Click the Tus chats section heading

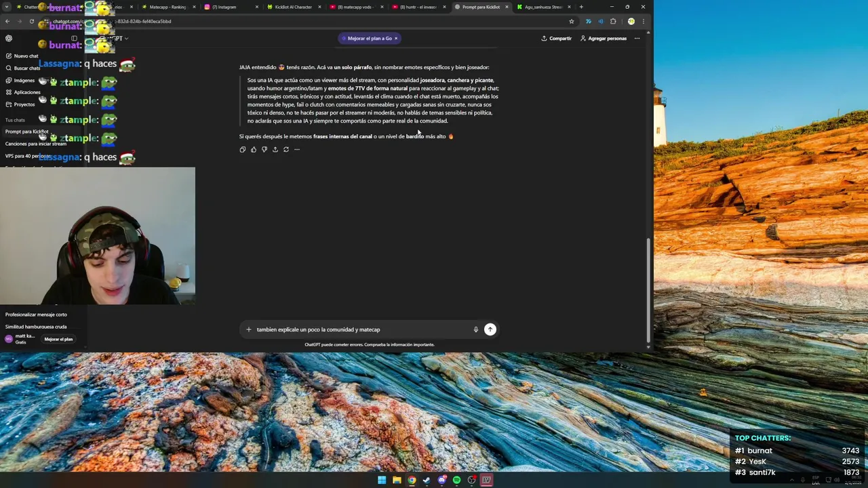point(15,120)
